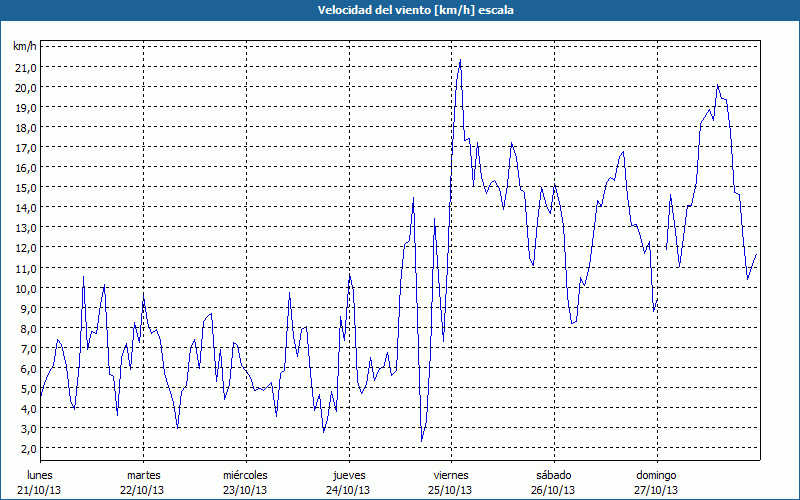This screenshot has width=800, height=500.
Task: Select the 'lunes' day label
Action: click(x=41, y=475)
